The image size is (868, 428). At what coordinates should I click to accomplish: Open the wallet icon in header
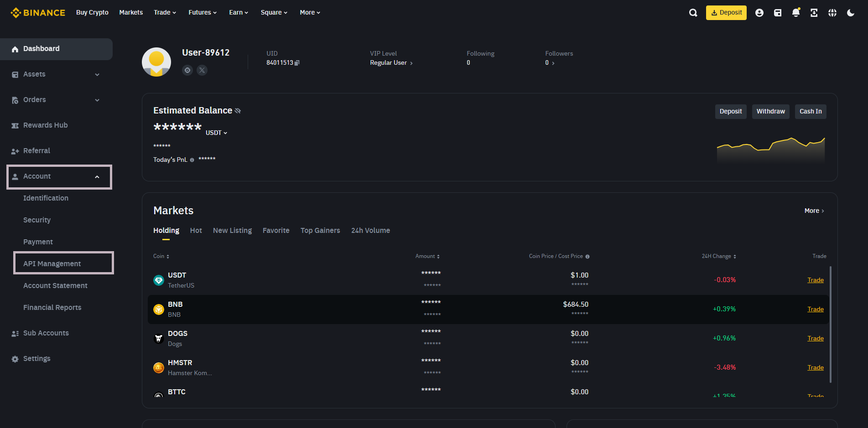(x=778, y=13)
